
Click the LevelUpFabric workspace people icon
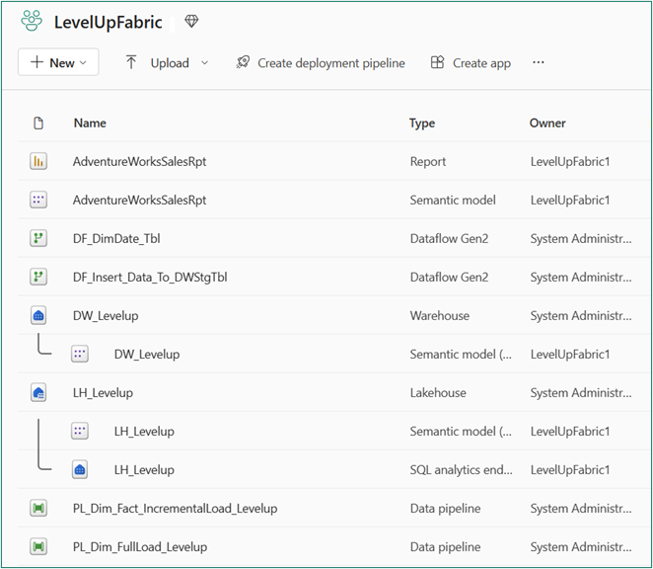[32, 20]
